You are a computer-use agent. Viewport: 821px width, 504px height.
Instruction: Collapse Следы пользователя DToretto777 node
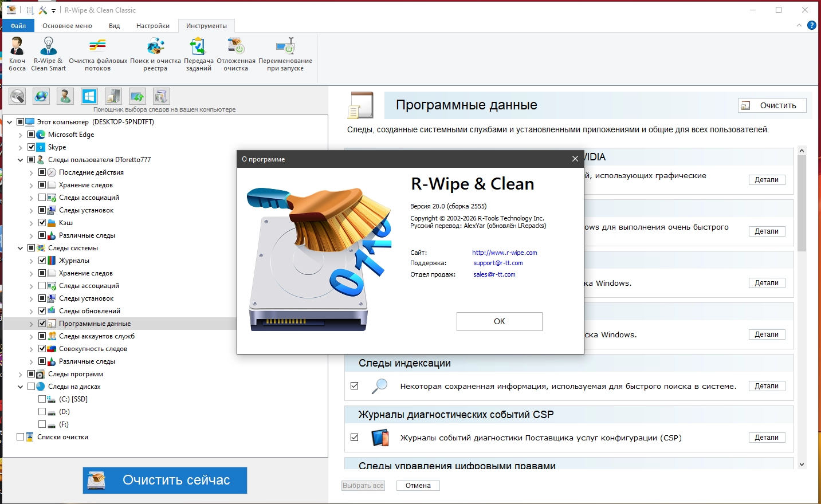click(21, 160)
